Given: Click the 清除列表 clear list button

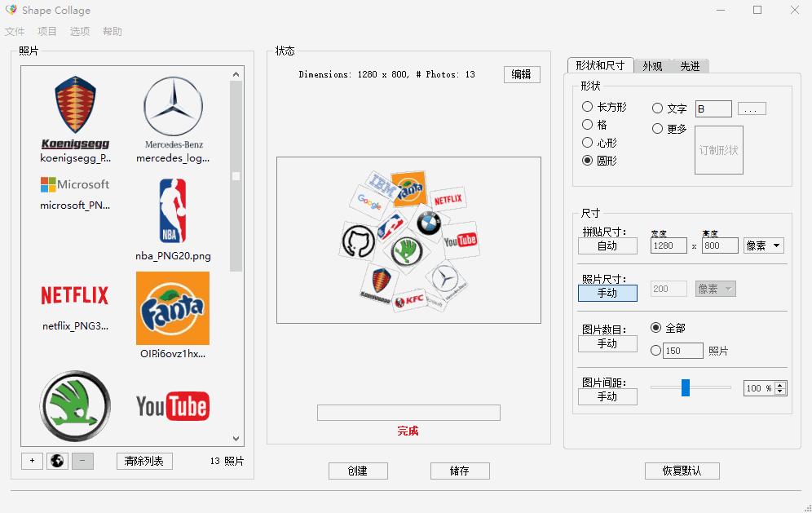Looking at the screenshot, I should tap(144, 461).
